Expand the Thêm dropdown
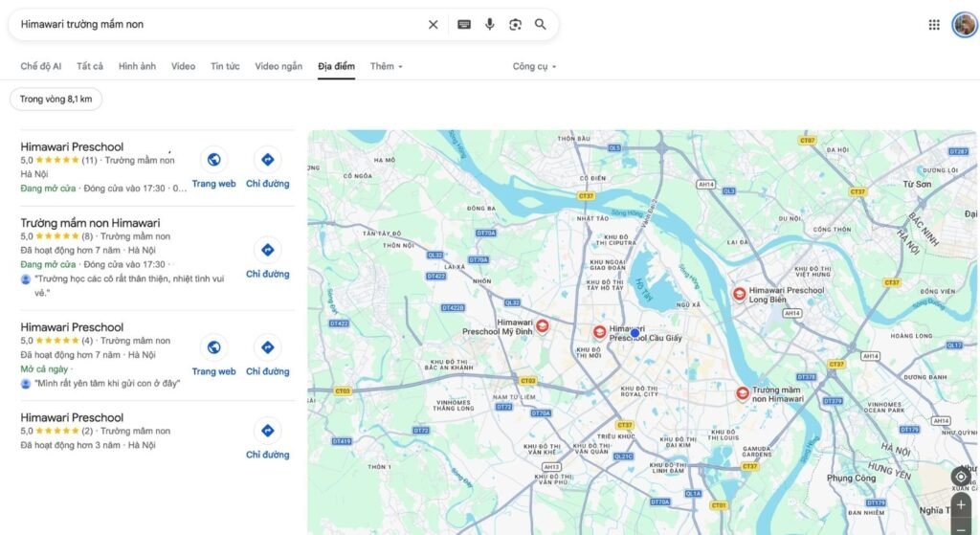The image size is (980, 535). 387,66
